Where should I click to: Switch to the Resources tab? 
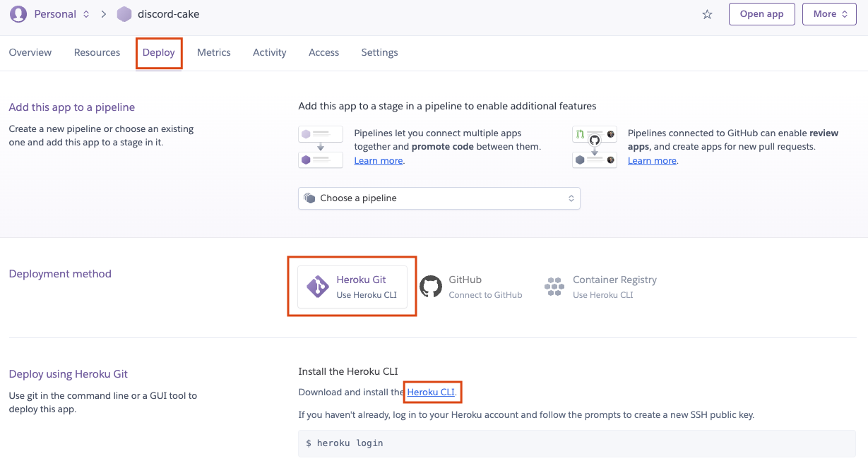(97, 52)
